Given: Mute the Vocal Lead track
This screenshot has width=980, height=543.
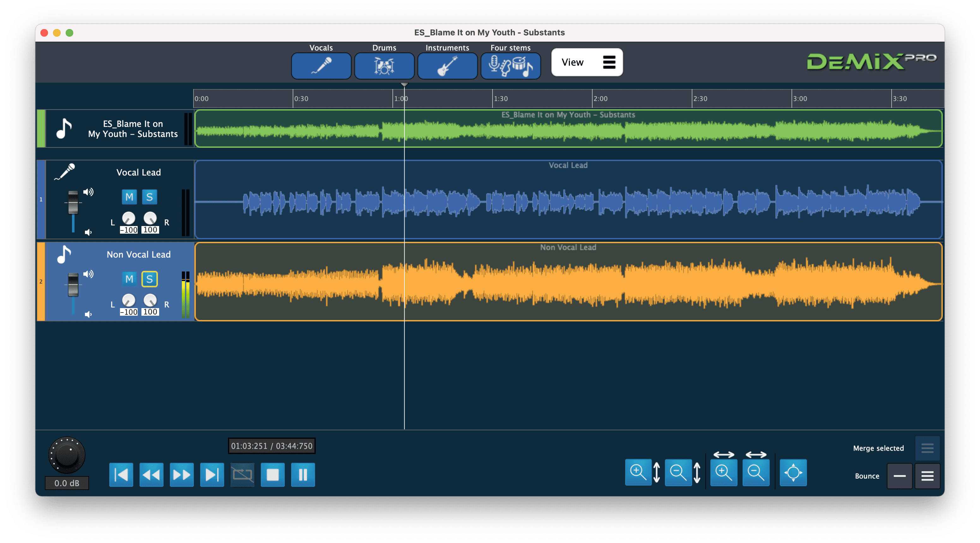Looking at the screenshot, I should point(129,197).
